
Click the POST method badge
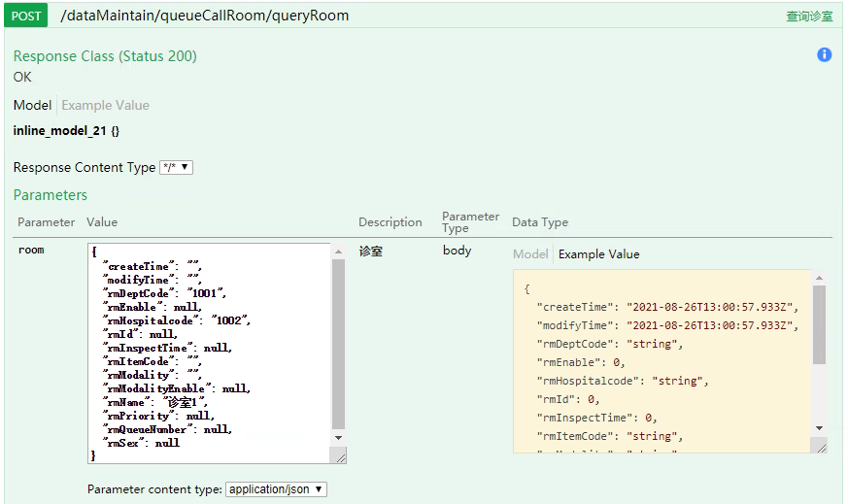point(26,16)
